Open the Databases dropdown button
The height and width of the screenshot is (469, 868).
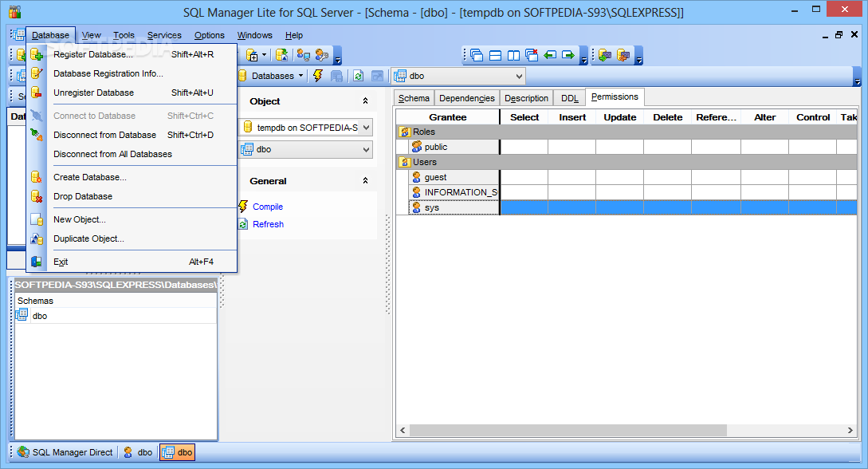coord(272,76)
